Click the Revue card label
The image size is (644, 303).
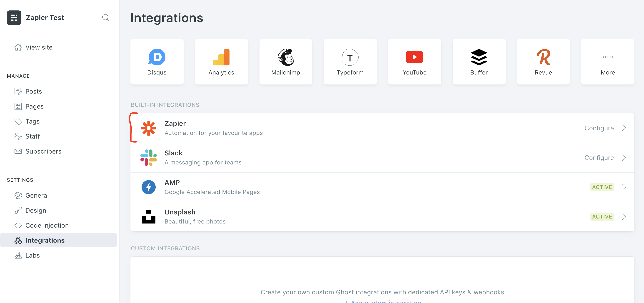click(543, 72)
